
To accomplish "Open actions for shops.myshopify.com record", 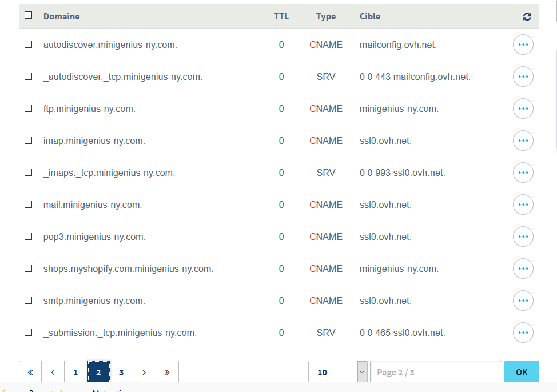I will click(523, 269).
